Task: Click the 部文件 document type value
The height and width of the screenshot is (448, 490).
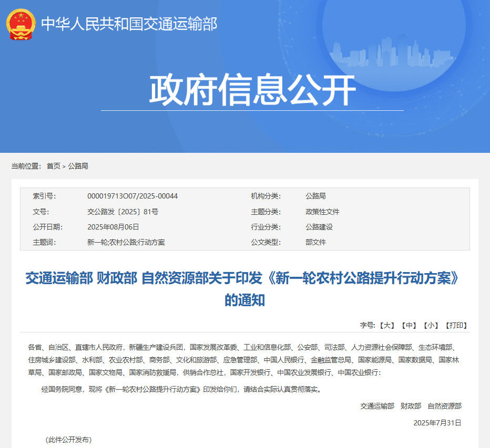Action: [x=315, y=242]
